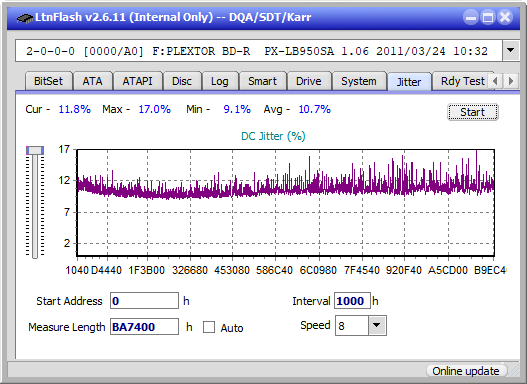The image size is (527, 384).
Task: Close the LtnFlash window
Action: pyautogui.click(x=505, y=17)
